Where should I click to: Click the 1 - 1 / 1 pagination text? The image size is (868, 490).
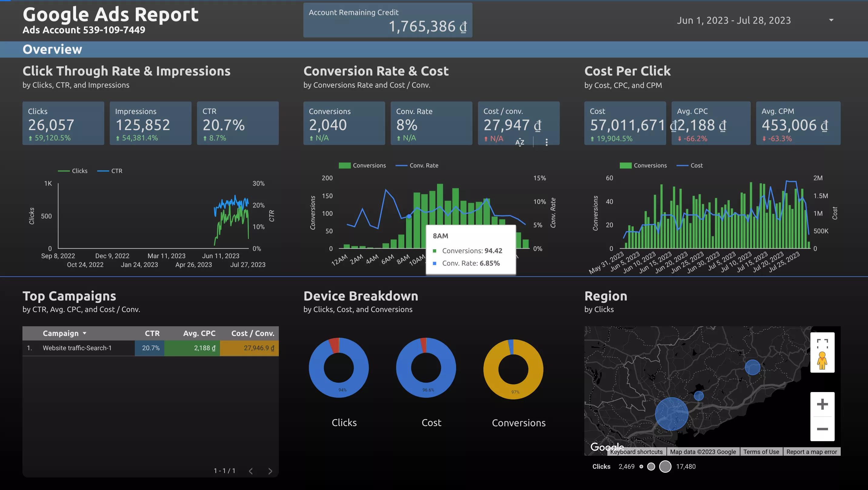[224, 471]
